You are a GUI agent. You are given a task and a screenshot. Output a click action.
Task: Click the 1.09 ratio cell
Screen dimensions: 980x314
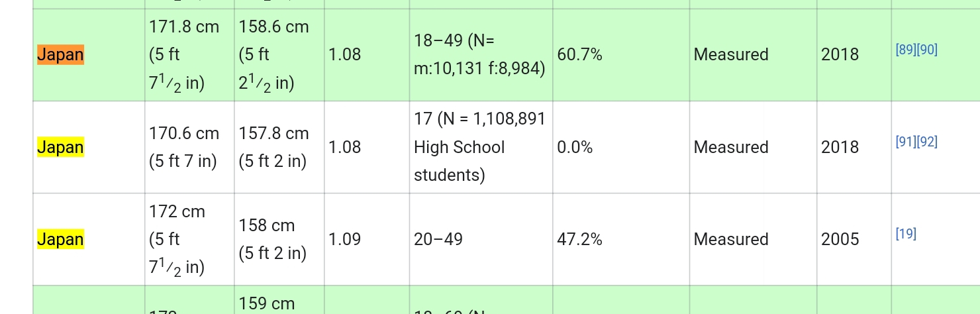coord(367,239)
